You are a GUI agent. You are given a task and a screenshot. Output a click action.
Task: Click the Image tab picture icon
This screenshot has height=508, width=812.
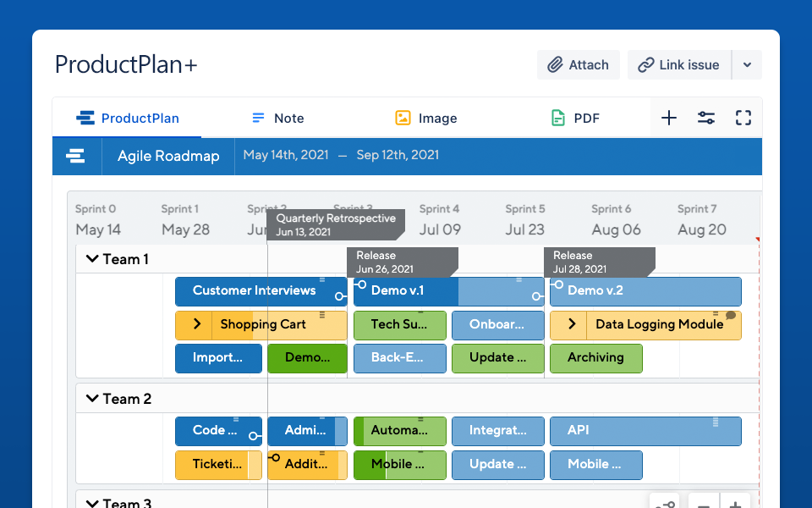click(x=403, y=118)
